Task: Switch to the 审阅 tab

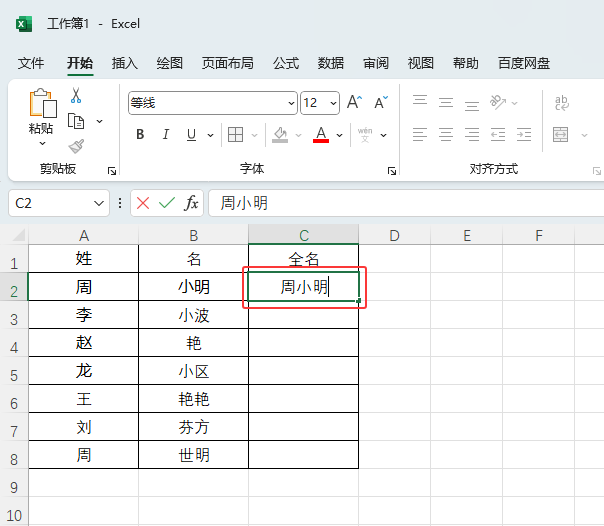Action: click(x=376, y=63)
